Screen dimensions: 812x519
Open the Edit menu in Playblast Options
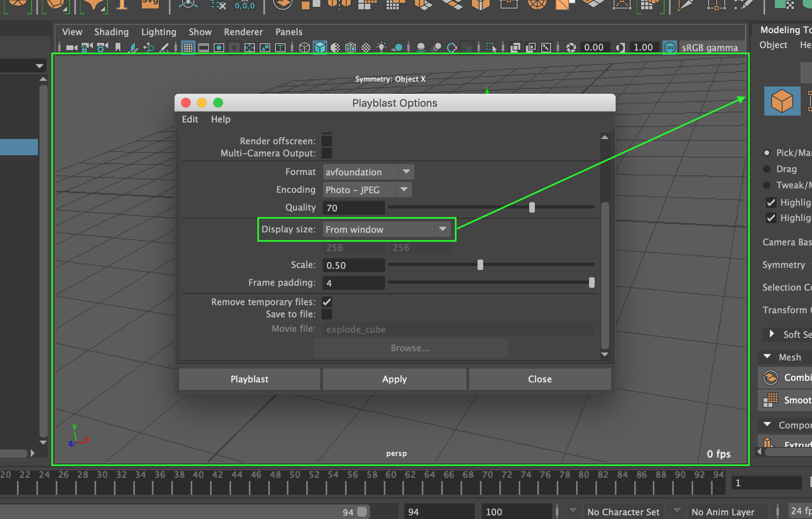click(190, 119)
